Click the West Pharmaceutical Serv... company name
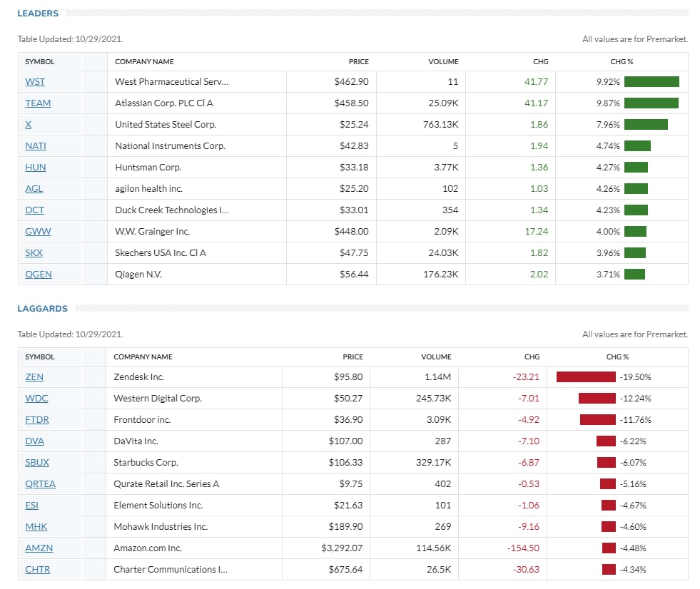Screen dimensions: 700x589 pyautogui.click(x=171, y=82)
